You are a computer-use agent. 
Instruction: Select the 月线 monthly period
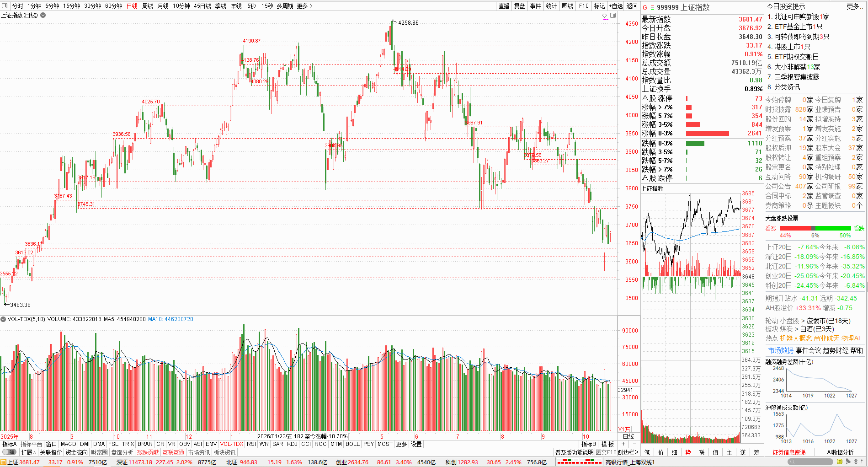163,6
